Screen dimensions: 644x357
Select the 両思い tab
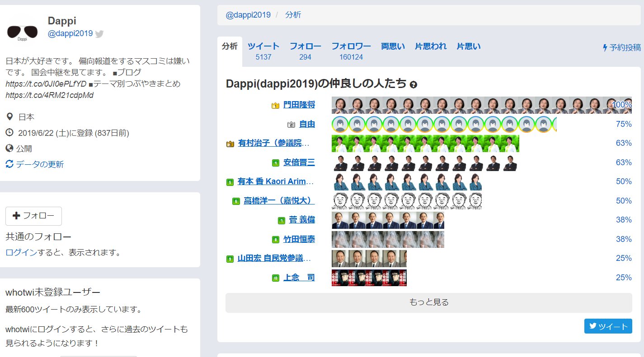point(393,46)
